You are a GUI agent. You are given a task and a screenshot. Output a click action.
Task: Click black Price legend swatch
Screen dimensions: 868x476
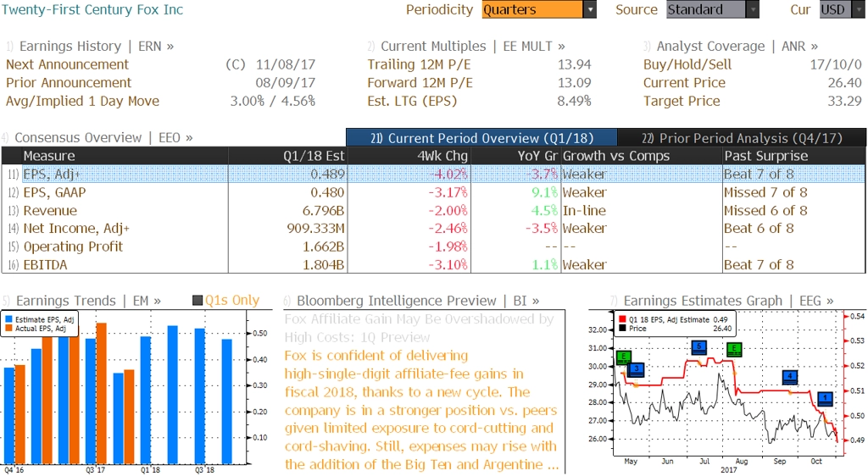pos(622,329)
